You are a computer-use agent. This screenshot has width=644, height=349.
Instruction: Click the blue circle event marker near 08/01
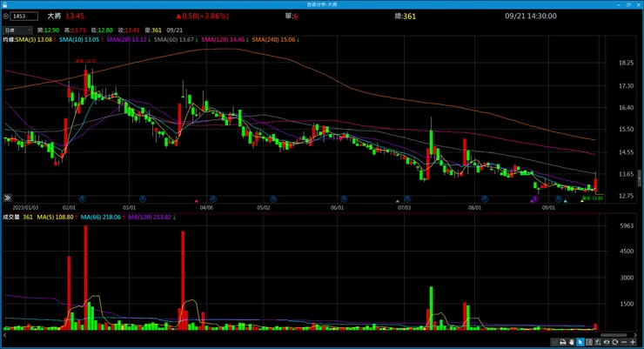(x=485, y=198)
